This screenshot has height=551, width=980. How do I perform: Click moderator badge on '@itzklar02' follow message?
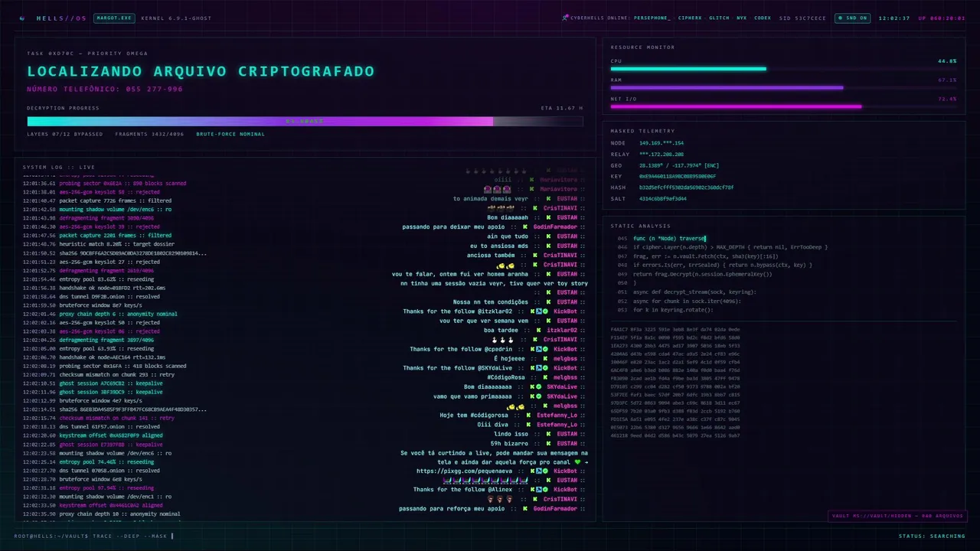click(x=538, y=311)
